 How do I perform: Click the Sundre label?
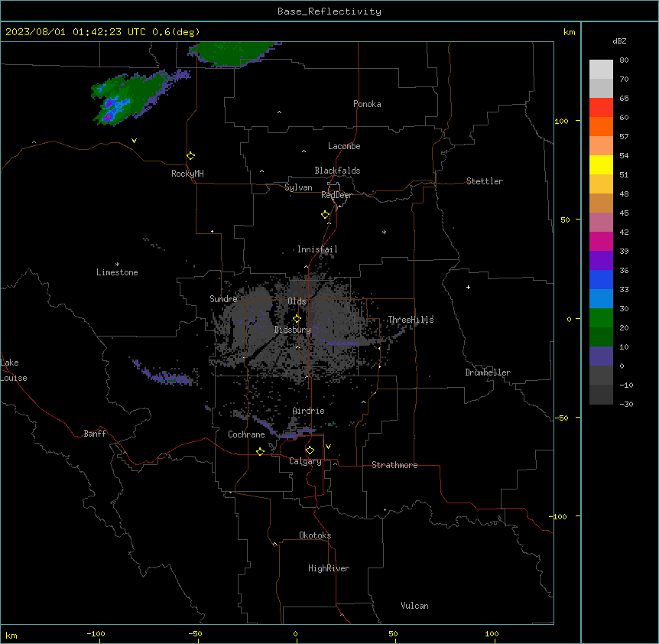click(223, 299)
